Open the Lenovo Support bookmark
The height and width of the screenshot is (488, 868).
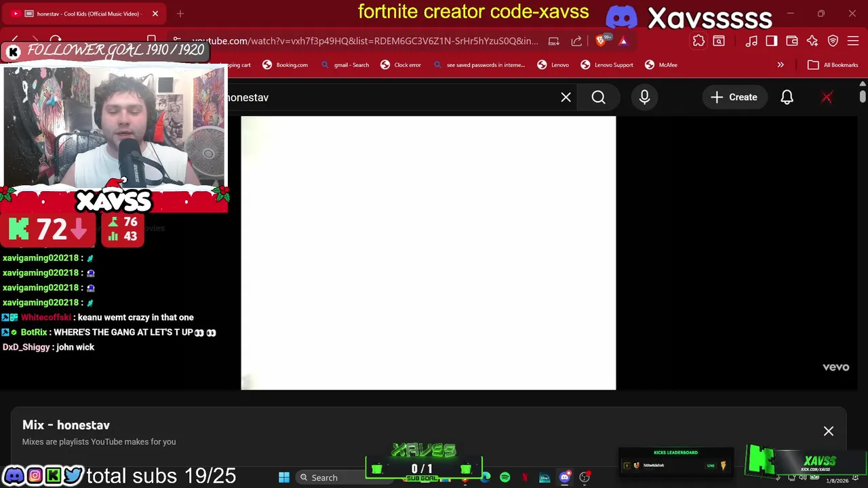click(606, 65)
